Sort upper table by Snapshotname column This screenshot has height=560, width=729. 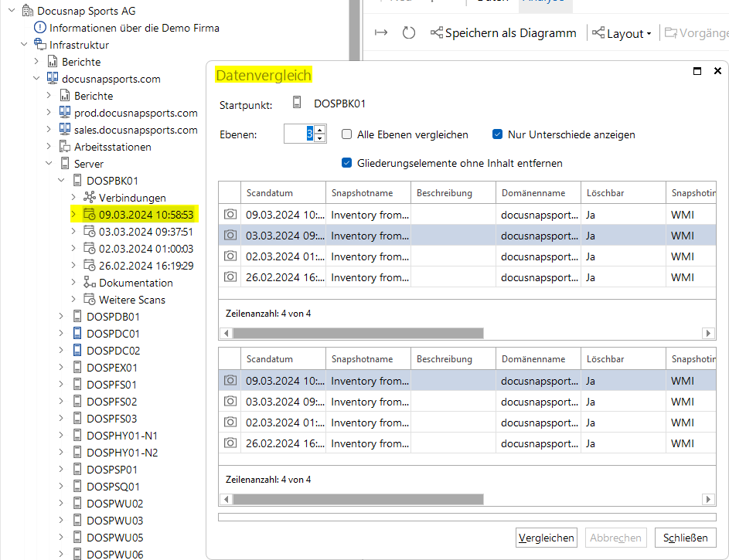368,192
